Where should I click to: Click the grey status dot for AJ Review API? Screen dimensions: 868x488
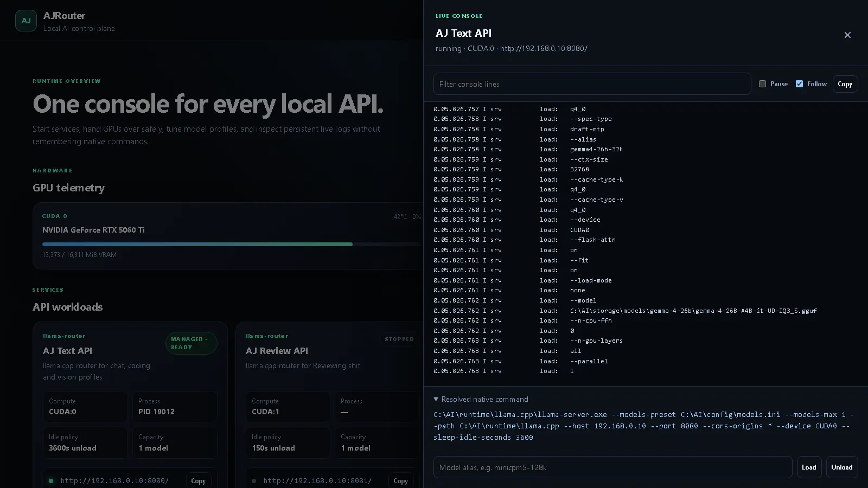(x=254, y=480)
